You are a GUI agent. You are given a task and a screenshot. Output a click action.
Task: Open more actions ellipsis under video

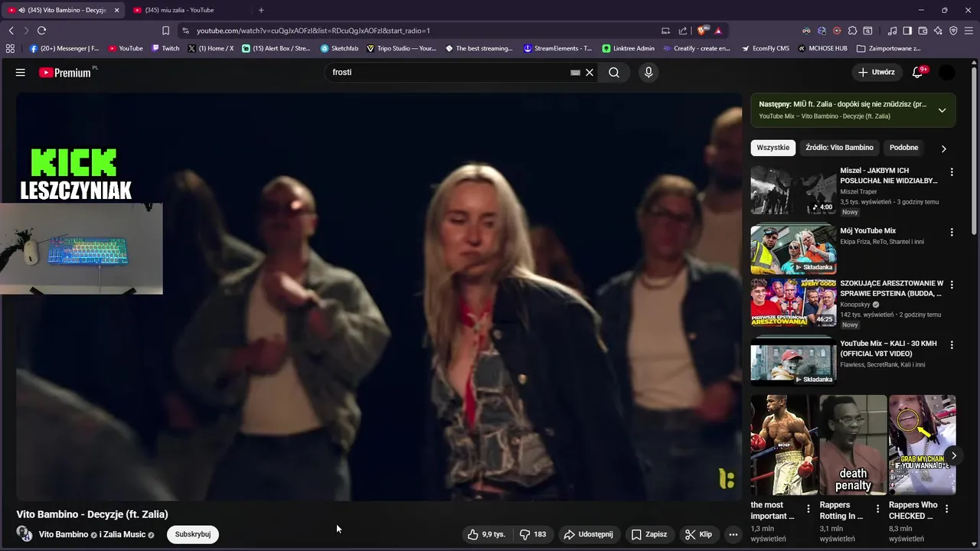(x=733, y=534)
